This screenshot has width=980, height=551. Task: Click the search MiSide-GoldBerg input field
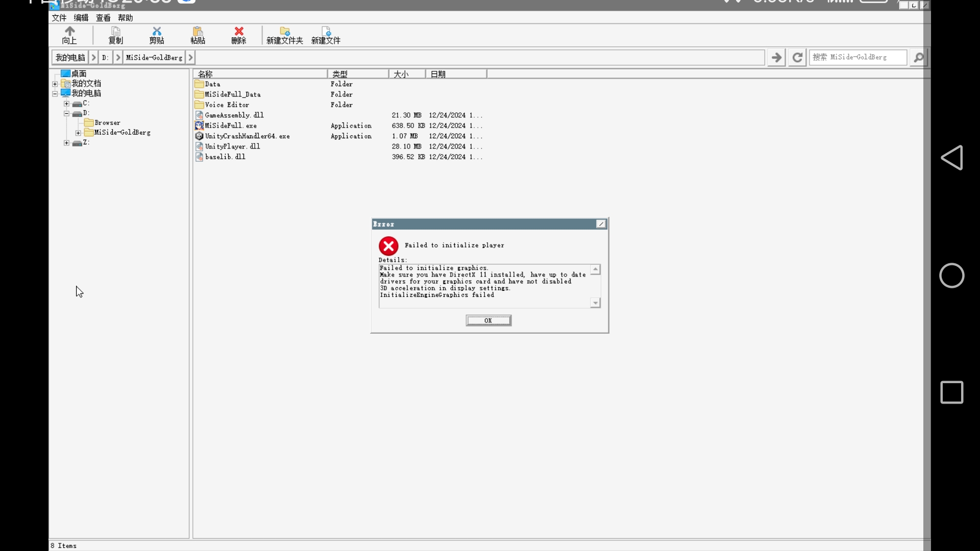pyautogui.click(x=857, y=57)
